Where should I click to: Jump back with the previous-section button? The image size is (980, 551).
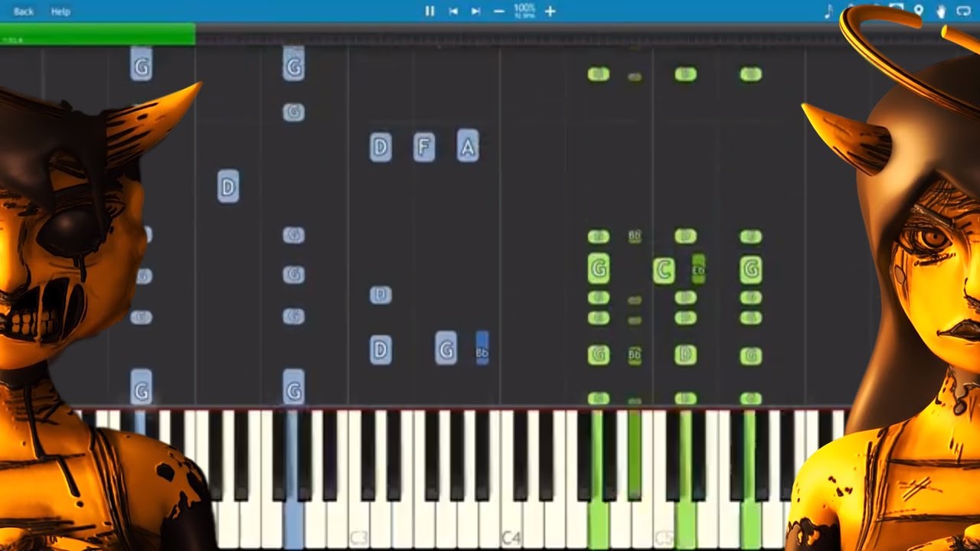(453, 11)
